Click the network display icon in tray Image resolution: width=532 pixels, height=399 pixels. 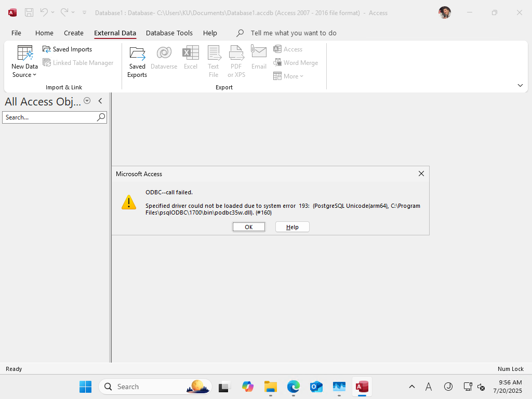coord(468,387)
